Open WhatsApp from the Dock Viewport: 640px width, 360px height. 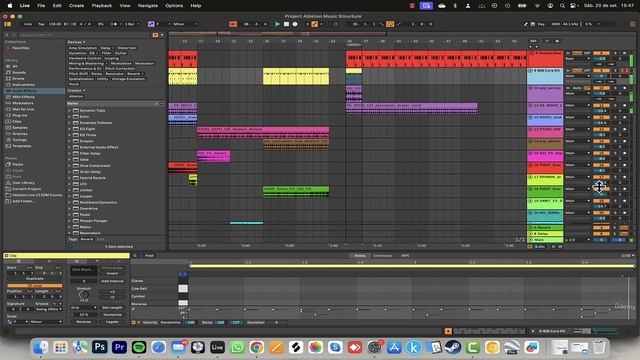(x=237, y=347)
